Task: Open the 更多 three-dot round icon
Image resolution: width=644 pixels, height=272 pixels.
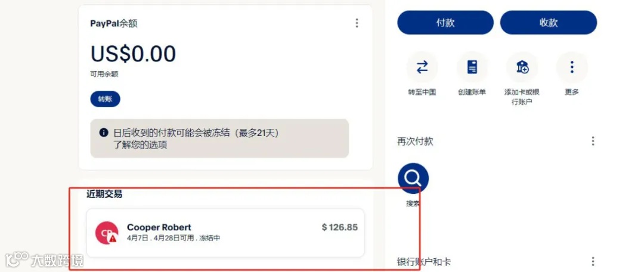Action: pos(572,67)
